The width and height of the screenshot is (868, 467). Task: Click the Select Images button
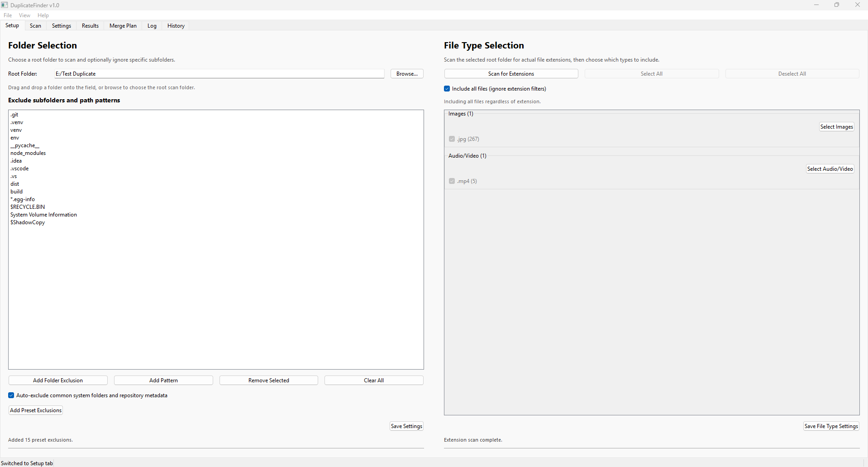click(836, 127)
